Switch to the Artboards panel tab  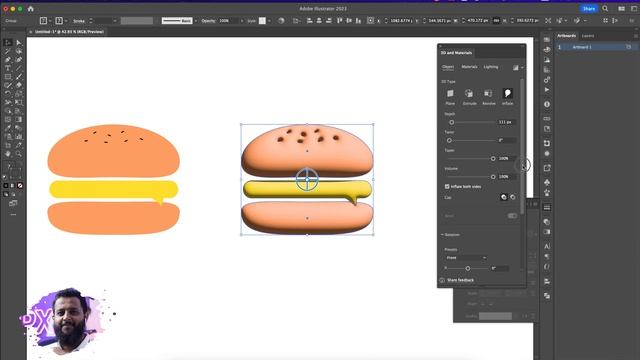[567, 36]
